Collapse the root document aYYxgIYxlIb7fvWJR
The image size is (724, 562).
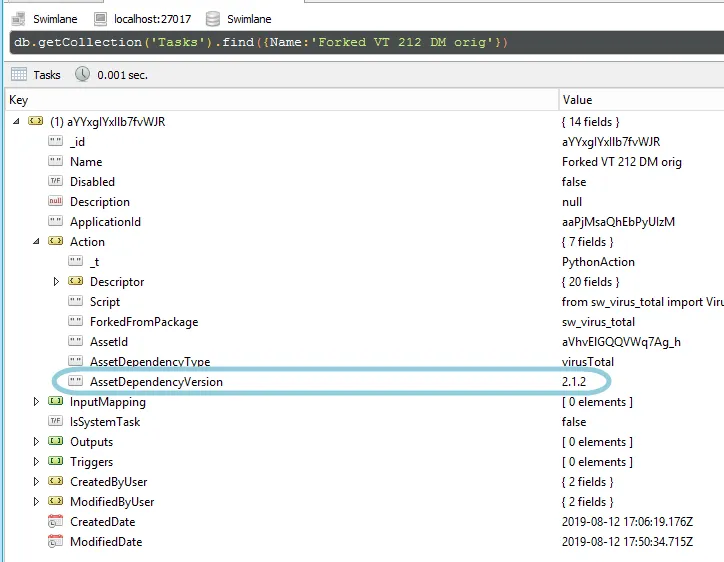click(x=16, y=121)
